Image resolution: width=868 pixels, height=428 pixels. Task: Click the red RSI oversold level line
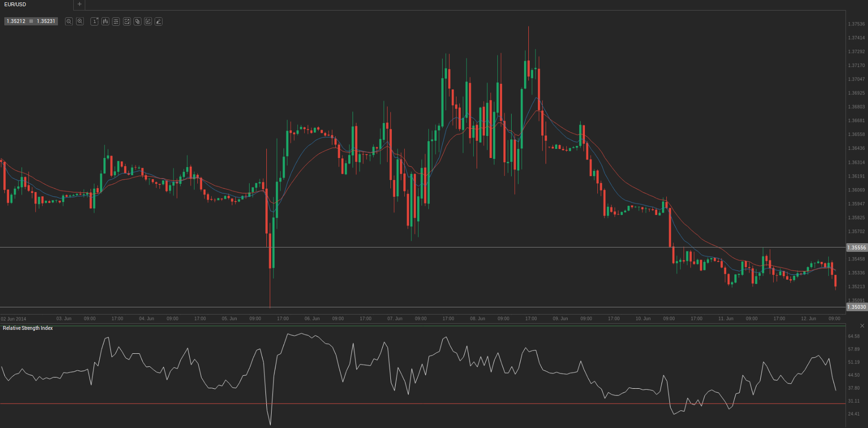click(x=431, y=404)
